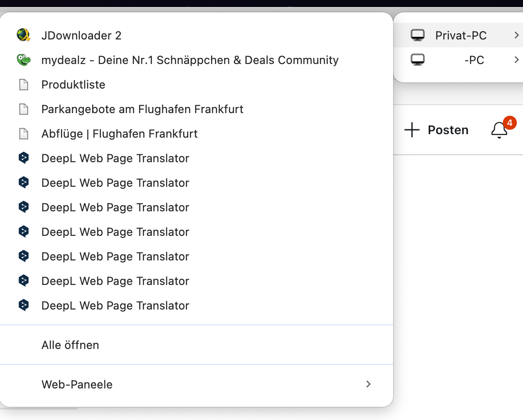The image size is (523, 420).
Task: Open the mydealz Schnäppchen & Deals bookmark
Action: tap(190, 60)
